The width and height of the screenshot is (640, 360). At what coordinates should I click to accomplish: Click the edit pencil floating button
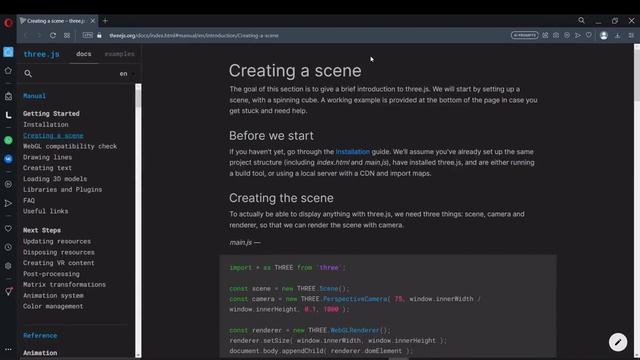[x=618, y=342]
